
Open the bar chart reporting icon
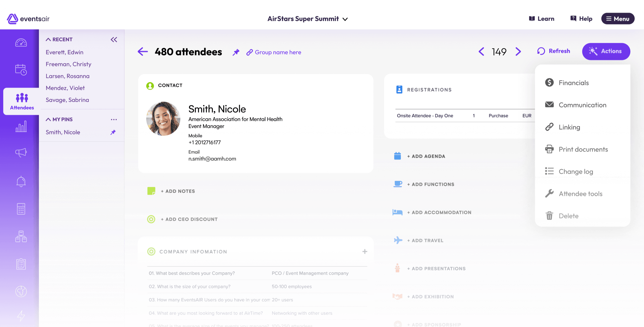tap(21, 126)
